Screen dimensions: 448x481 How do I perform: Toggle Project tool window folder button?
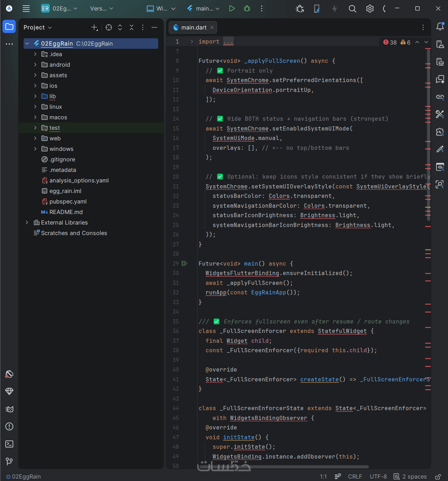(9, 27)
